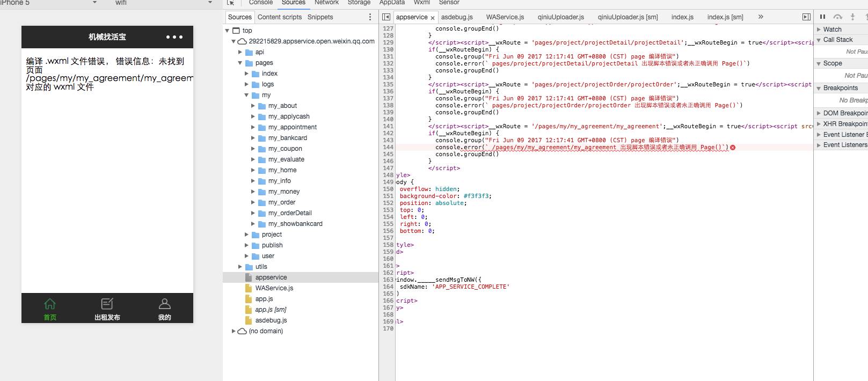Pause script execution
The height and width of the screenshot is (381, 868).
[x=822, y=17]
